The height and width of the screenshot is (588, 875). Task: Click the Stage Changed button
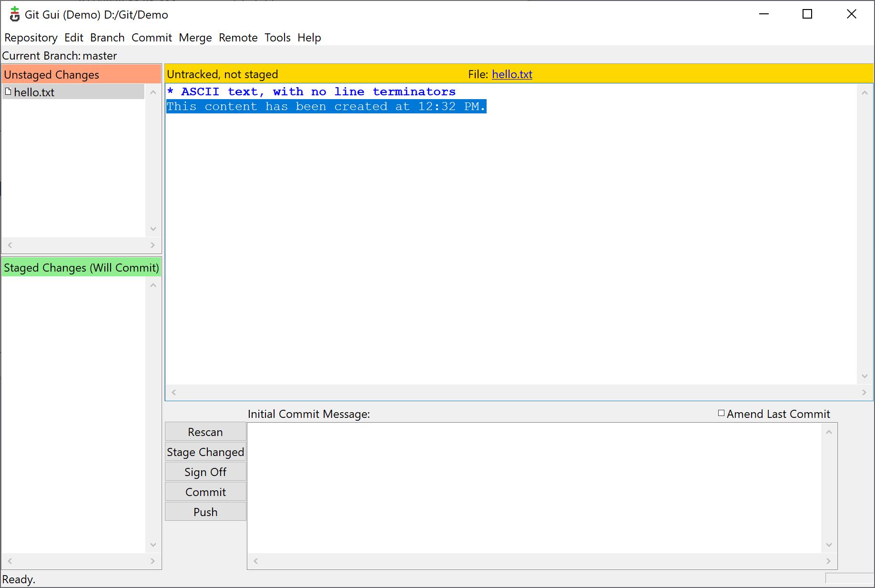click(205, 452)
